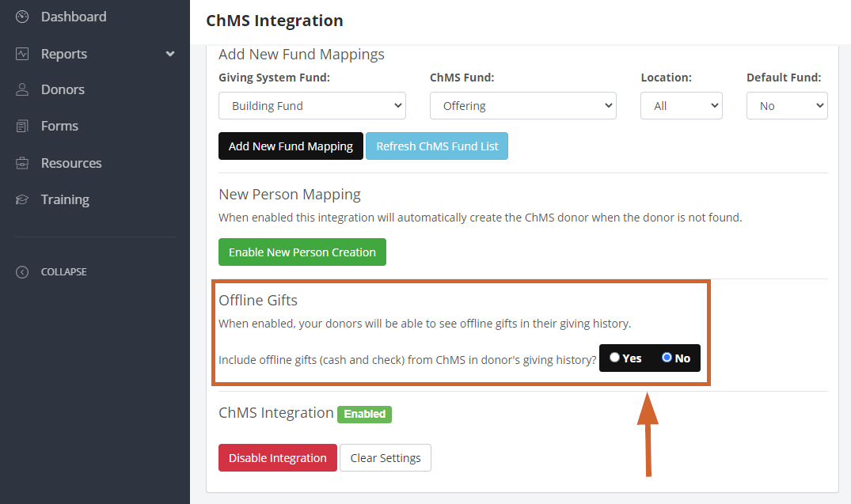Refresh the ChMS Fund List
Viewport: 851px width, 504px height.
pos(437,146)
